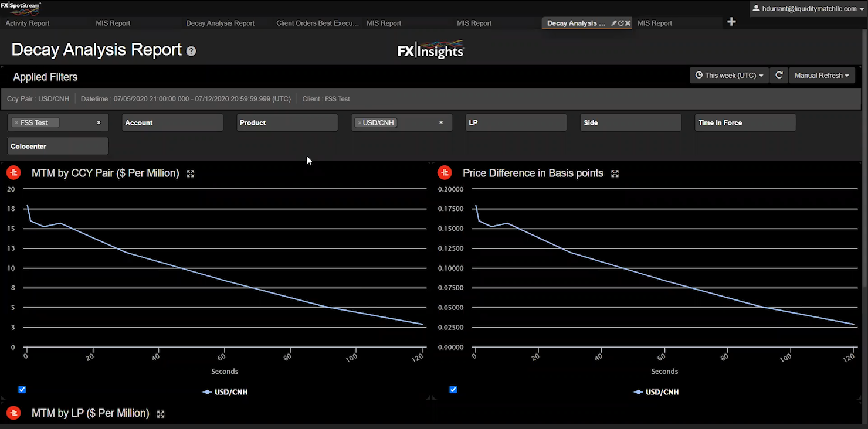Toggle USD/CNH legend series in MTM chart
868x429 pixels.
point(225,392)
